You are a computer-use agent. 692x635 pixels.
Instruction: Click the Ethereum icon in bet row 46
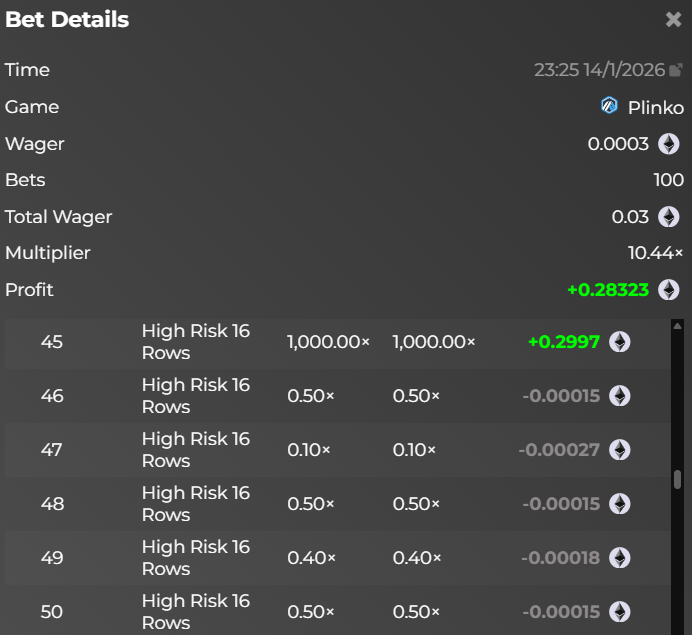click(620, 396)
